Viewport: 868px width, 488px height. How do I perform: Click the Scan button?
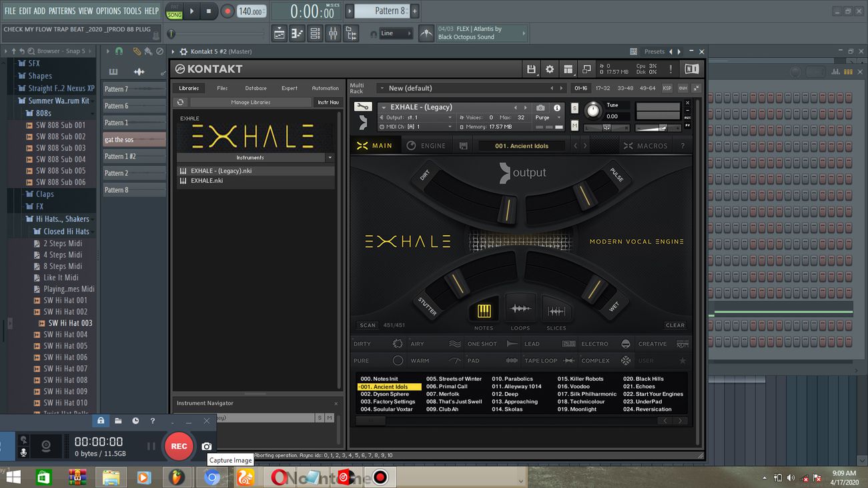pos(368,325)
